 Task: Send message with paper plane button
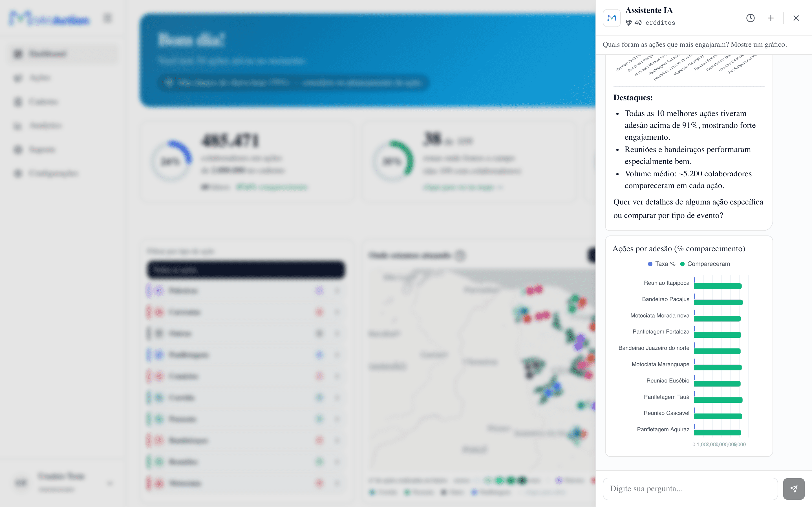point(794,489)
